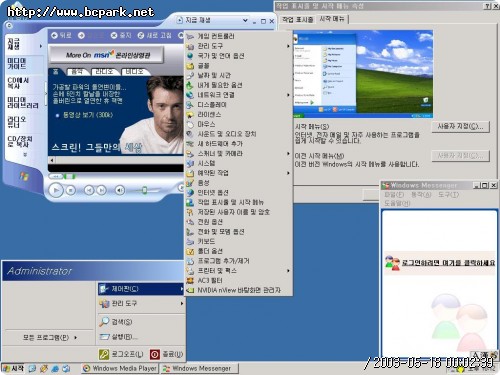Open 내게 필요한 옵션 menu item
Viewport: 500px width, 375px height.
pyautogui.click(x=239, y=85)
